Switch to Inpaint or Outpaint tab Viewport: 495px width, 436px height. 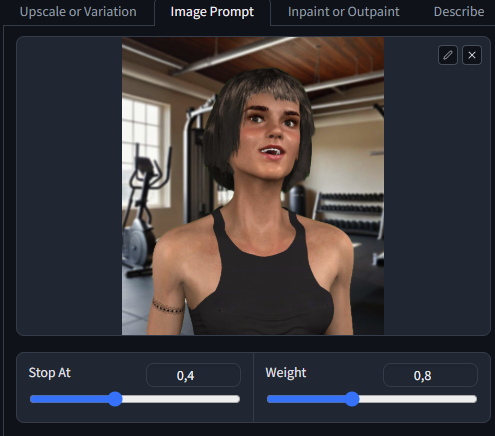[343, 12]
